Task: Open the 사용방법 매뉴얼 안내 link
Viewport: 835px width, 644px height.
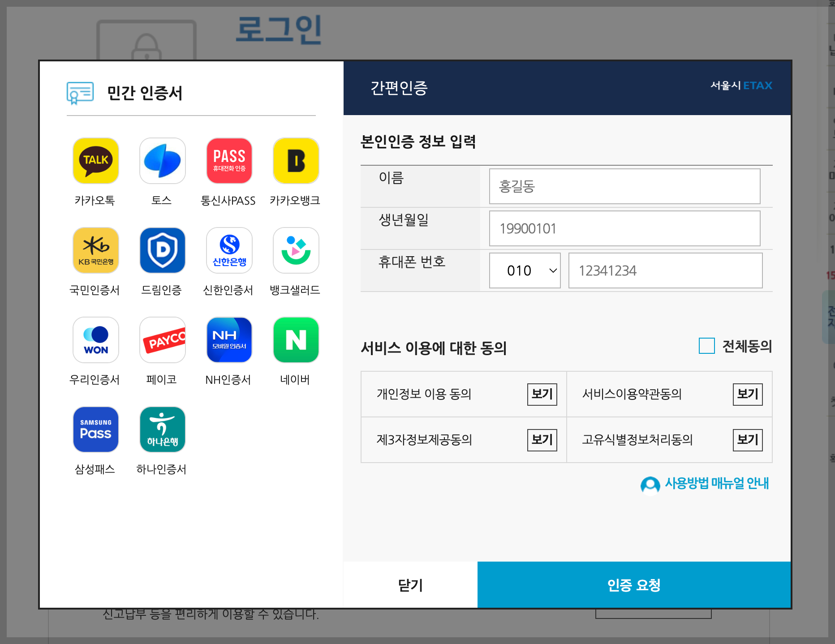Action: 717,483
